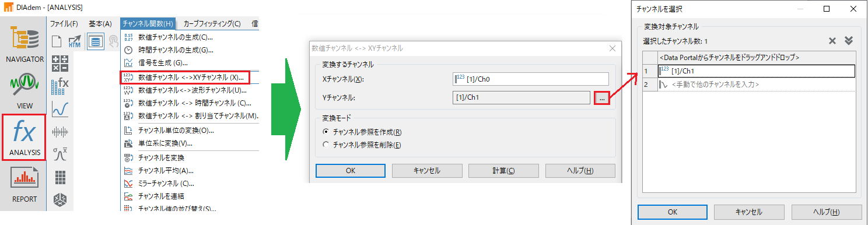
Task: Open the basic calculator function group
Action: coord(60,63)
